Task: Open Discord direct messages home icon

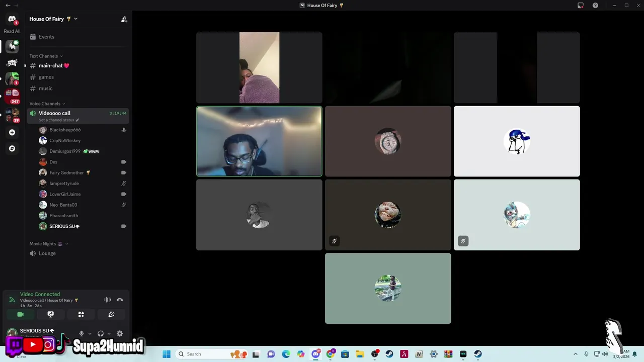Action: [x=12, y=20]
